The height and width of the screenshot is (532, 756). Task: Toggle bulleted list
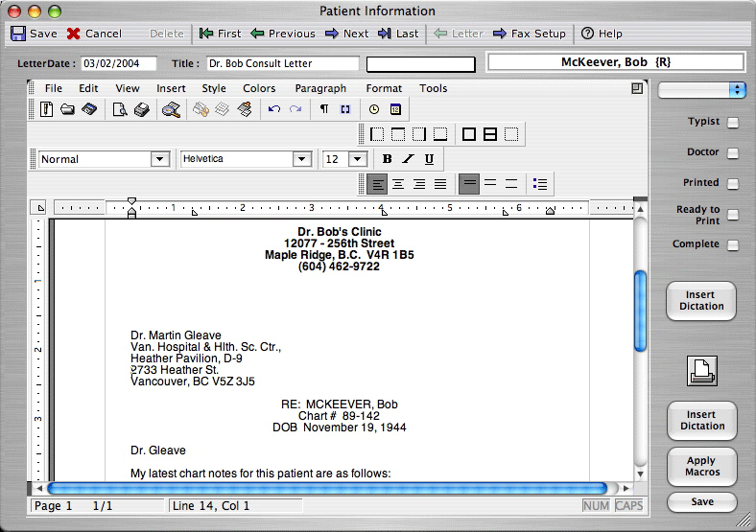[x=539, y=184]
